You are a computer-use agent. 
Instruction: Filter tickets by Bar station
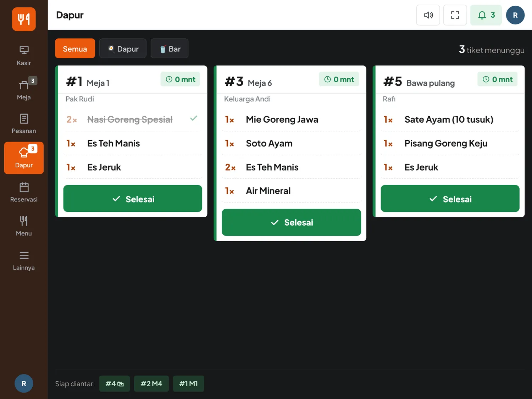[170, 49]
